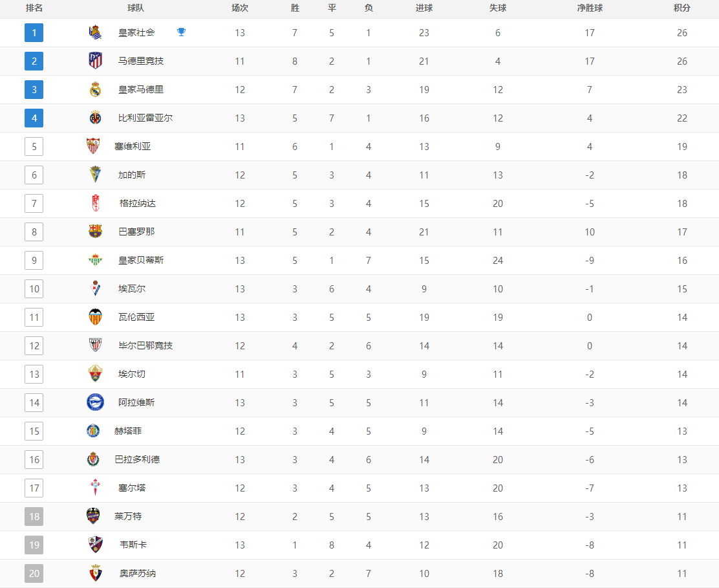Image resolution: width=719 pixels, height=588 pixels.
Task: Click the Real Madrid club crest
Action: pyautogui.click(x=95, y=89)
